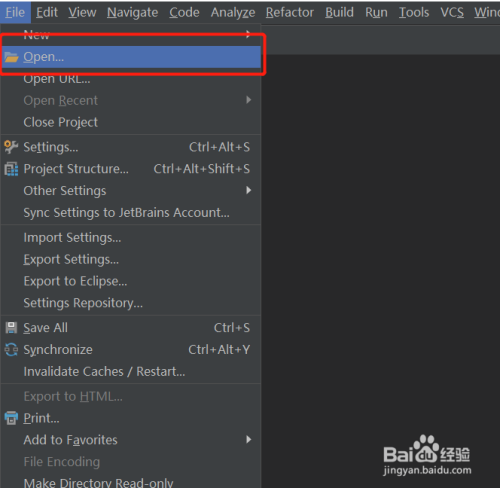
Task: Choose Close Project
Action: pyautogui.click(x=131, y=122)
